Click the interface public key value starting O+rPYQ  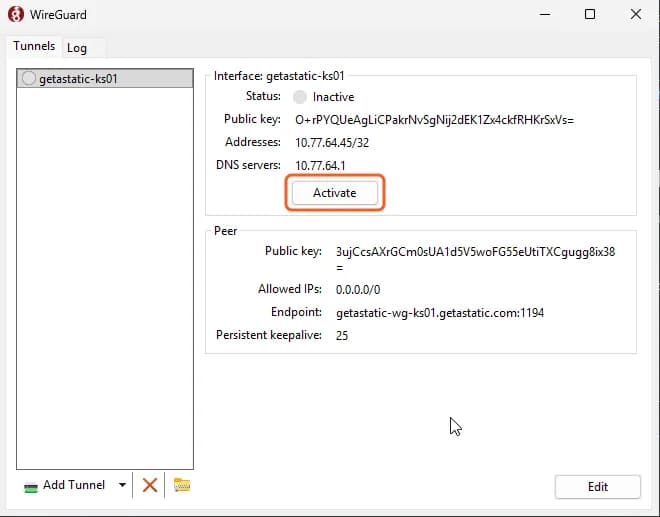(434, 120)
